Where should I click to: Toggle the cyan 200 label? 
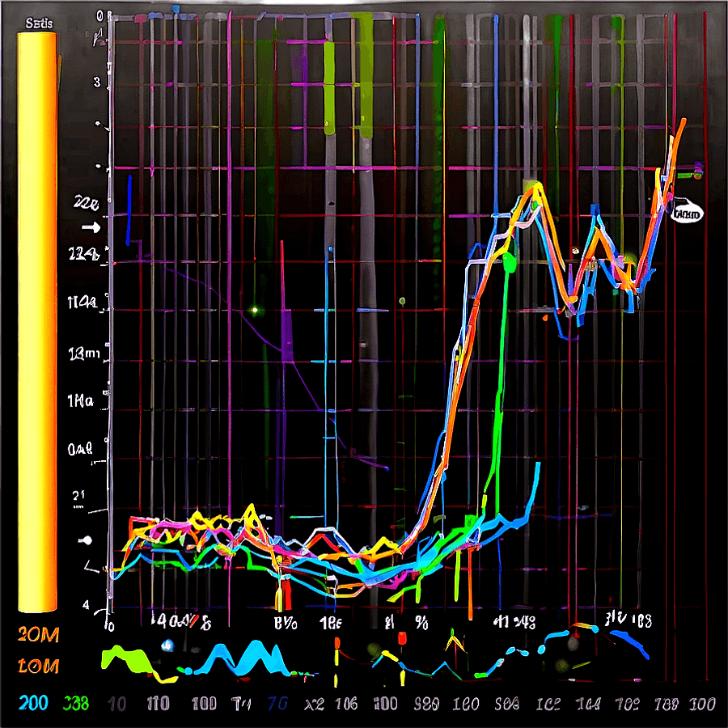[x=36, y=702]
